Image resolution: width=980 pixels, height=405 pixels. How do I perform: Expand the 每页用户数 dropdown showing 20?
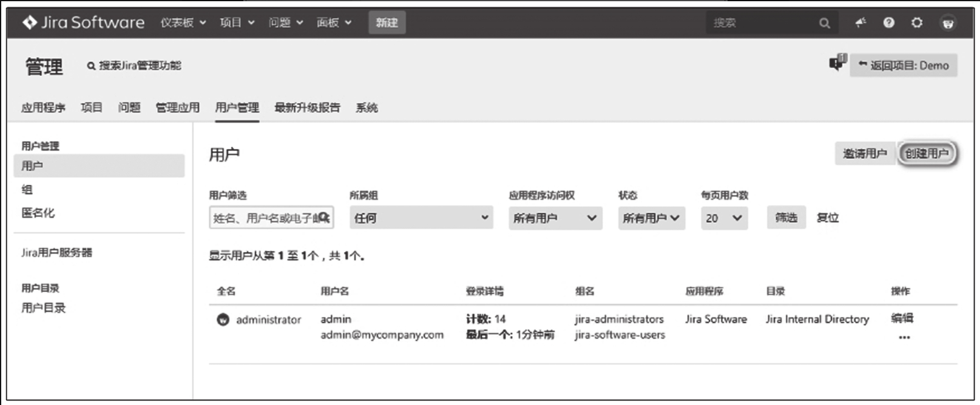coord(724,218)
